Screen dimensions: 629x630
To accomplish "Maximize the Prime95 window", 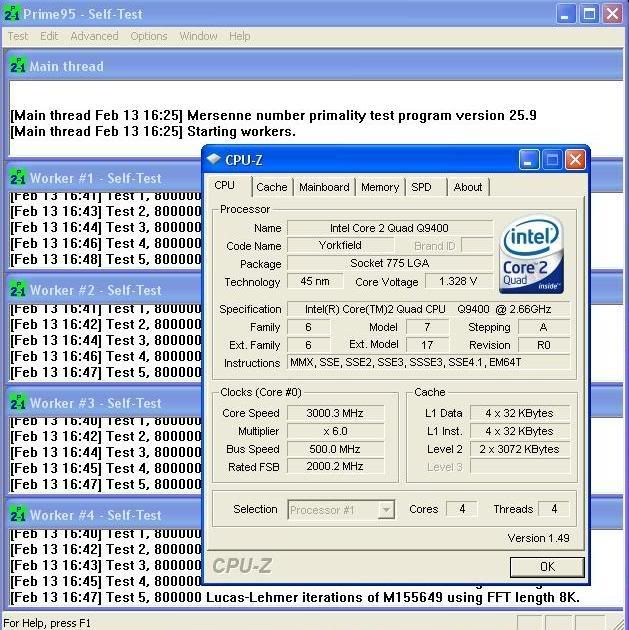I will [589, 14].
